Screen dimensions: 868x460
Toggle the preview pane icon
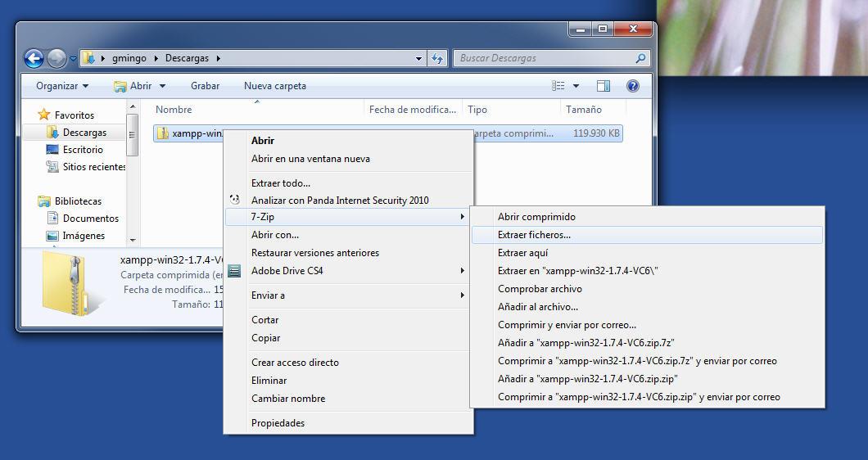pos(604,86)
